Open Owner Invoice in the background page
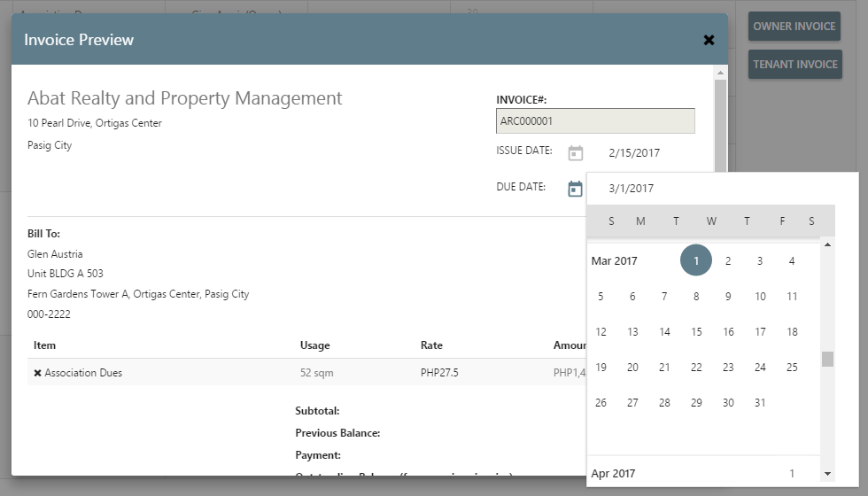The width and height of the screenshot is (868, 496). coord(794,27)
